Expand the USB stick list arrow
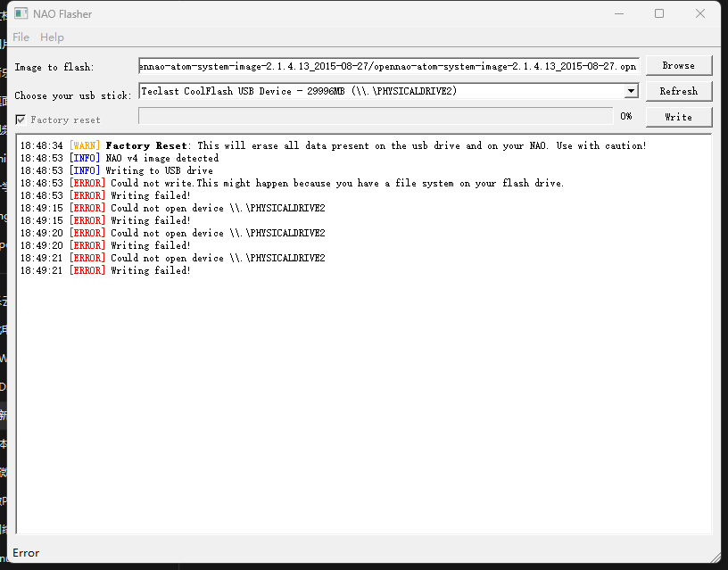The height and width of the screenshot is (570, 728). (x=631, y=91)
